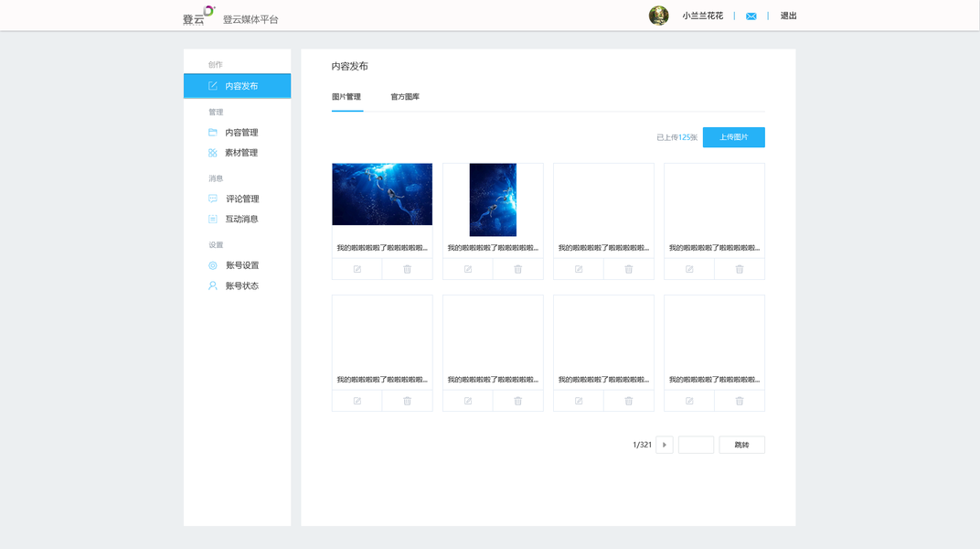The height and width of the screenshot is (549, 980).
Task: Click caption text of the first image card
Action: pyautogui.click(x=382, y=248)
